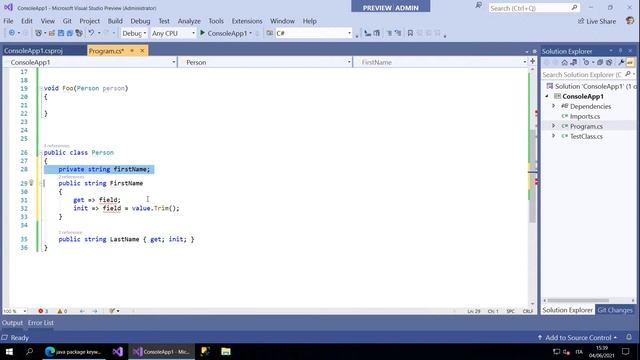Open the Extensions menu
Image resolution: width=640 pixels, height=360 pixels.
pyautogui.click(x=247, y=21)
